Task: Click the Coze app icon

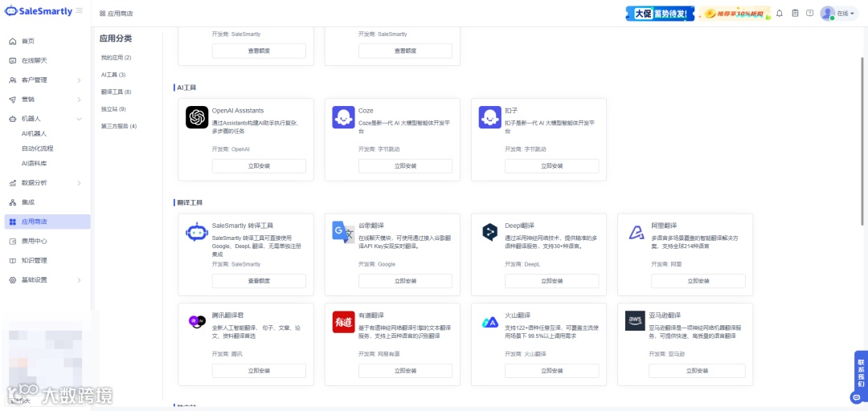Action: coord(343,117)
